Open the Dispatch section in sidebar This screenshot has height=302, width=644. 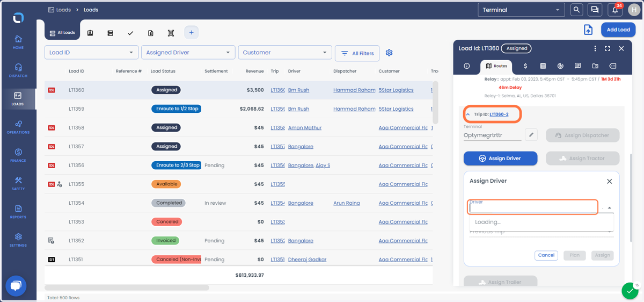pyautogui.click(x=18, y=70)
